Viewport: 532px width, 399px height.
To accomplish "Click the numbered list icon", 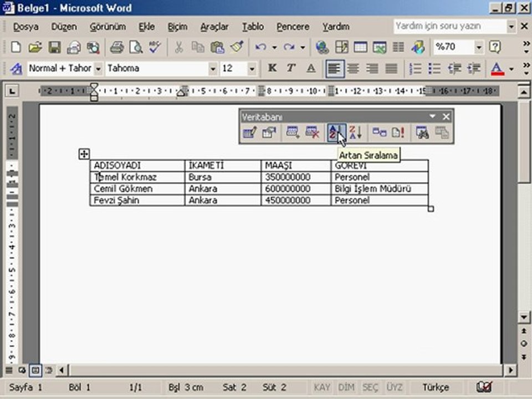I will coord(416,69).
